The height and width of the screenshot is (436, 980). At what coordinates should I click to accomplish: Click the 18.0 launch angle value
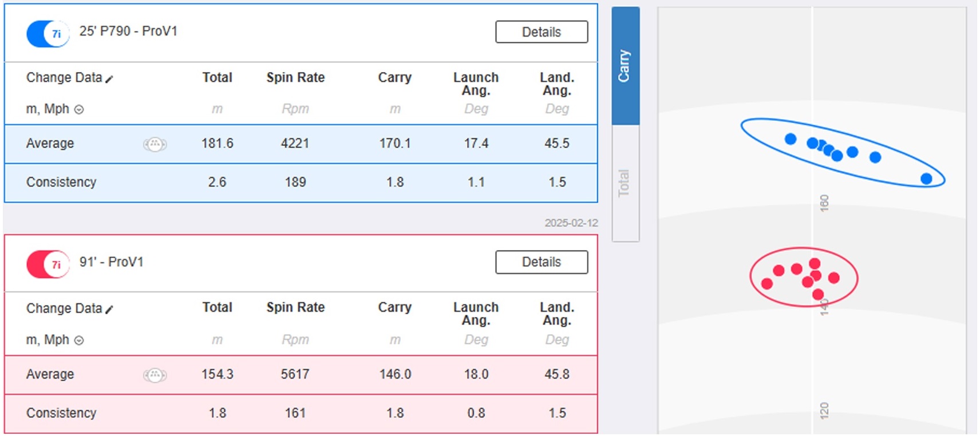(x=476, y=374)
